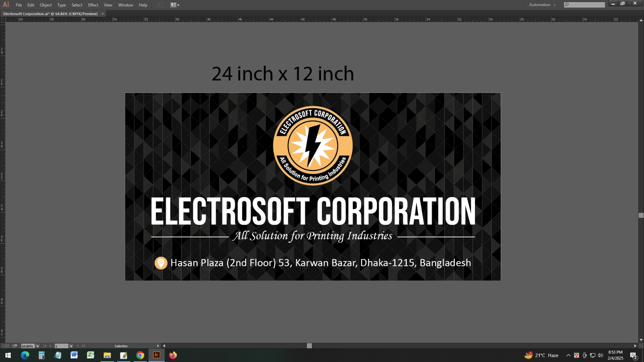This screenshot has width=644, height=362.
Task: Open the weather widget showing 21°C Haze
Action: tap(542, 355)
